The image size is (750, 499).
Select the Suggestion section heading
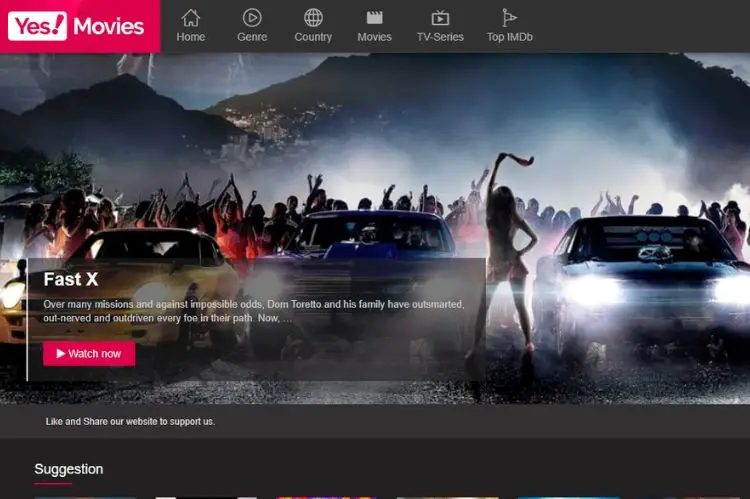coord(68,469)
